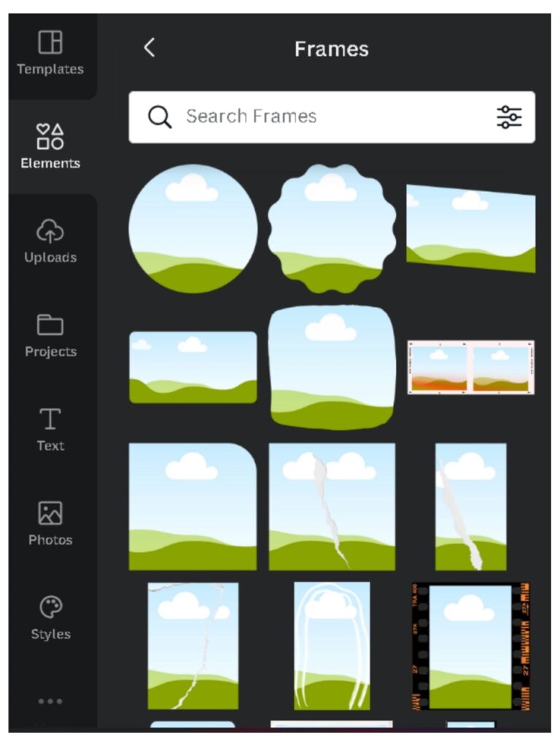Pick the frame with one rounded corner
Viewport: 560px width, 747px height.
pos(192,507)
